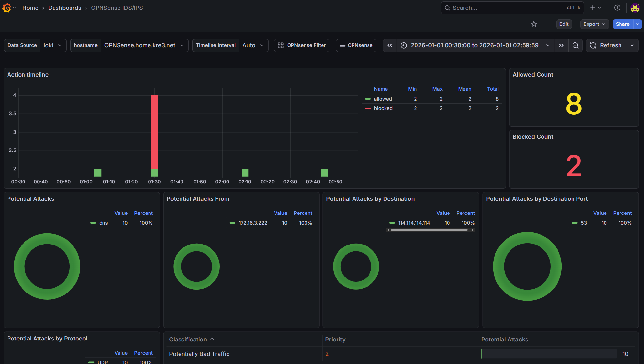Viewport: 644px width, 364px height.
Task: Zoom out the time range
Action: coord(575,45)
